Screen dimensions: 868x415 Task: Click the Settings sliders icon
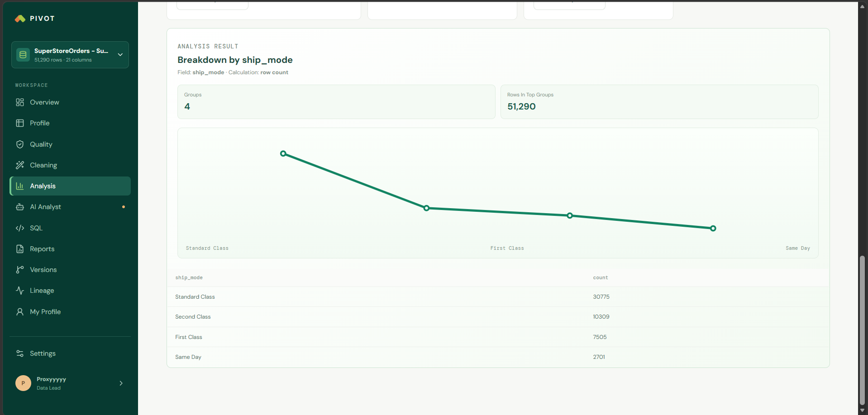tap(20, 353)
